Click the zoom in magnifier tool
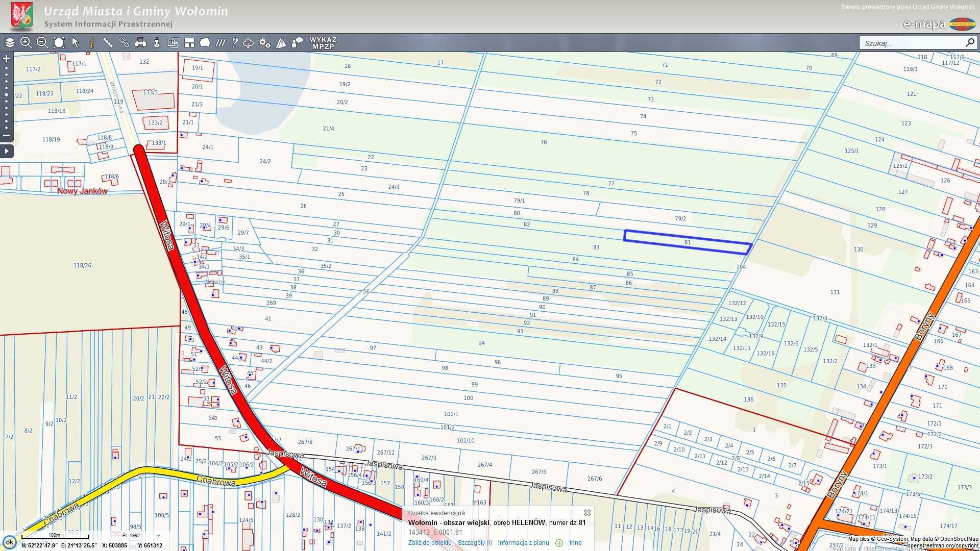This screenshot has height=551, width=980. (x=26, y=42)
